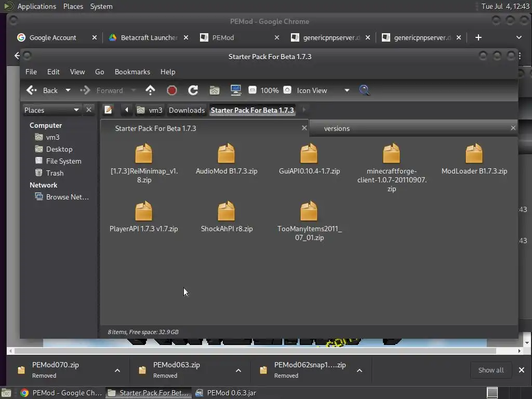Click vm3 in the path bar

click(150, 110)
